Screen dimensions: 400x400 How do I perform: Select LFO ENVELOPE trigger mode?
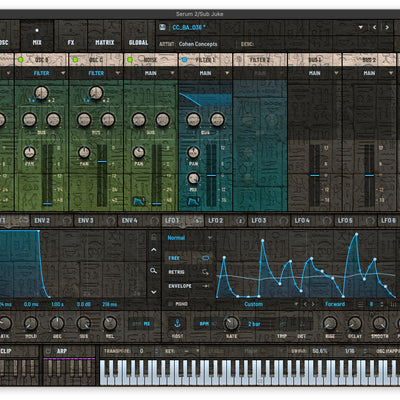pyautogui.click(x=188, y=286)
